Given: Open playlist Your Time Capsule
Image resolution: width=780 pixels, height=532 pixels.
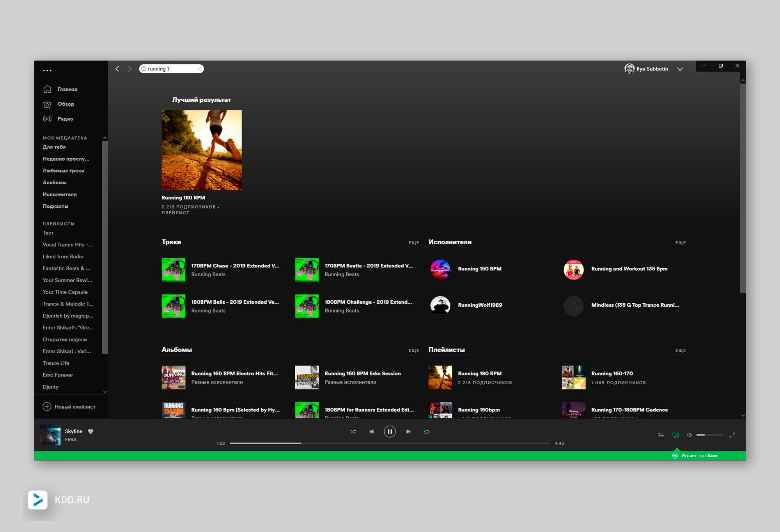Looking at the screenshot, I should tap(65, 292).
